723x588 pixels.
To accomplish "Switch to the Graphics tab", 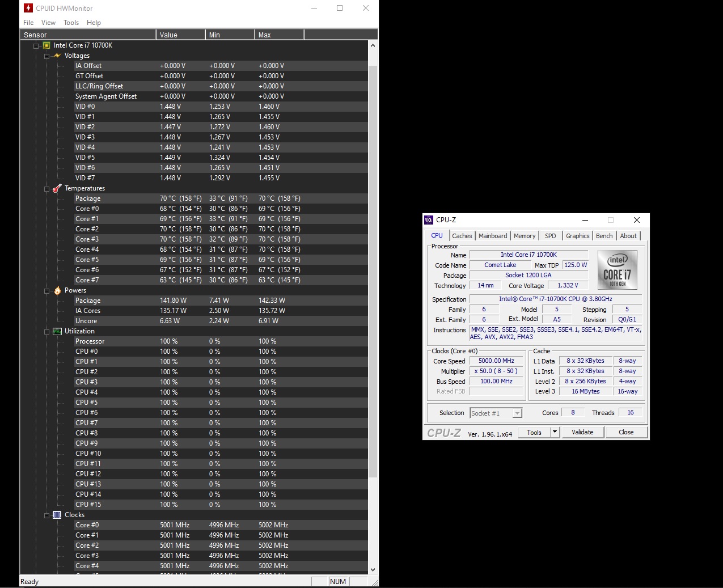I will point(577,236).
